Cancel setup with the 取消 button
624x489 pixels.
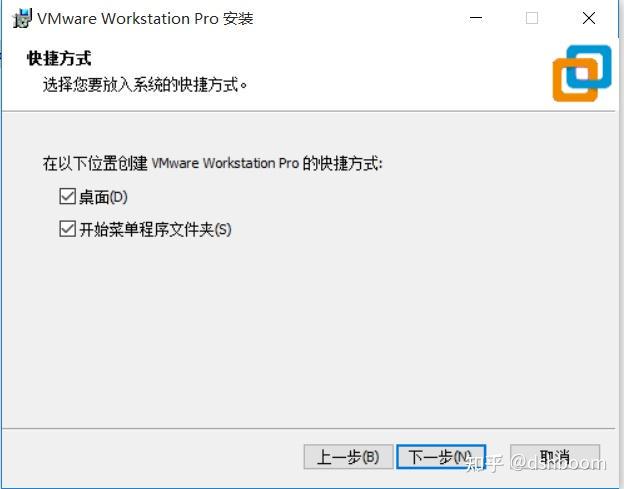point(555,457)
